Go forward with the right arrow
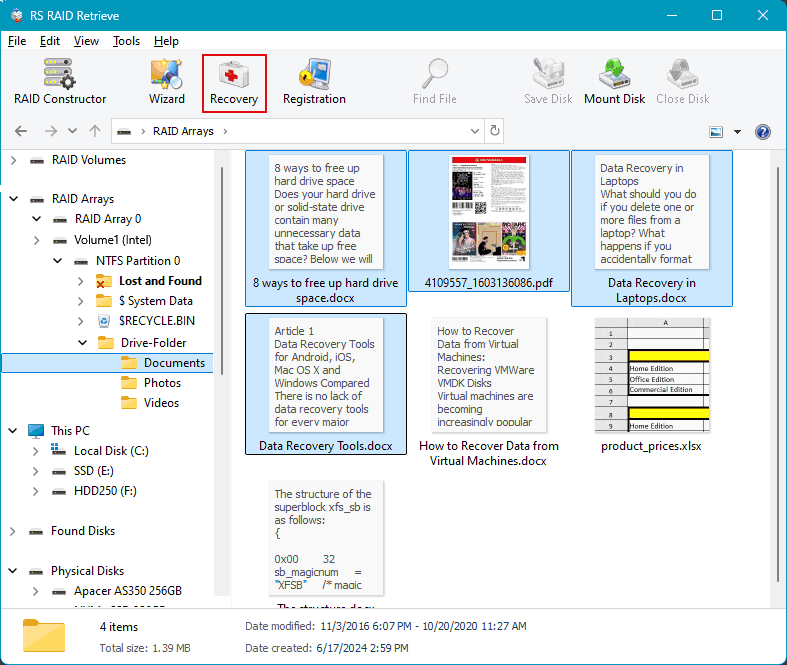Screen dimensions: 787x665 tap(51, 131)
